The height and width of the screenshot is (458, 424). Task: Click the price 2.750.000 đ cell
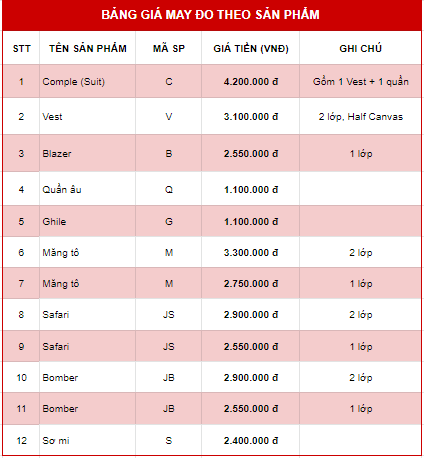click(251, 284)
